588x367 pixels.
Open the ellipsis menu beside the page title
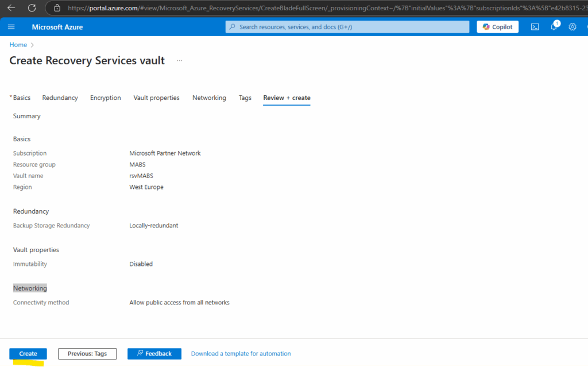[180, 60]
